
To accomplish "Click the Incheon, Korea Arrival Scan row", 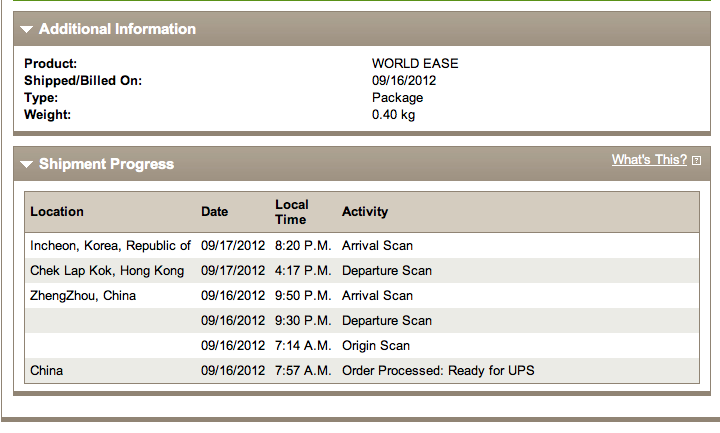I will [362, 246].
